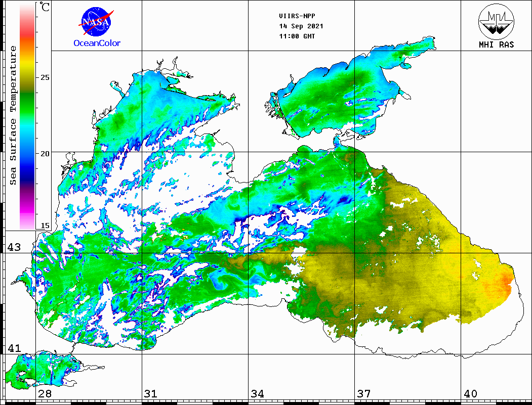
Task: Click longitude label '37'
Action: (x=364, y=393)
